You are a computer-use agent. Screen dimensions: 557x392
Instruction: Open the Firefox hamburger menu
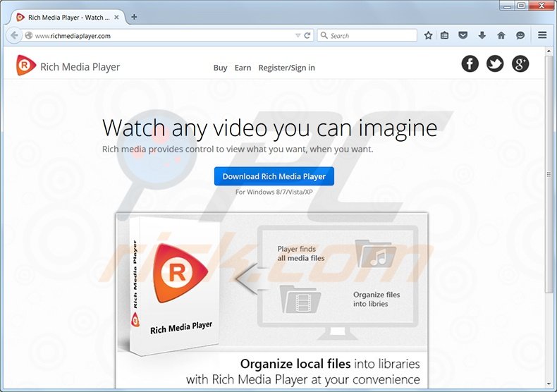tap(542, 35)
